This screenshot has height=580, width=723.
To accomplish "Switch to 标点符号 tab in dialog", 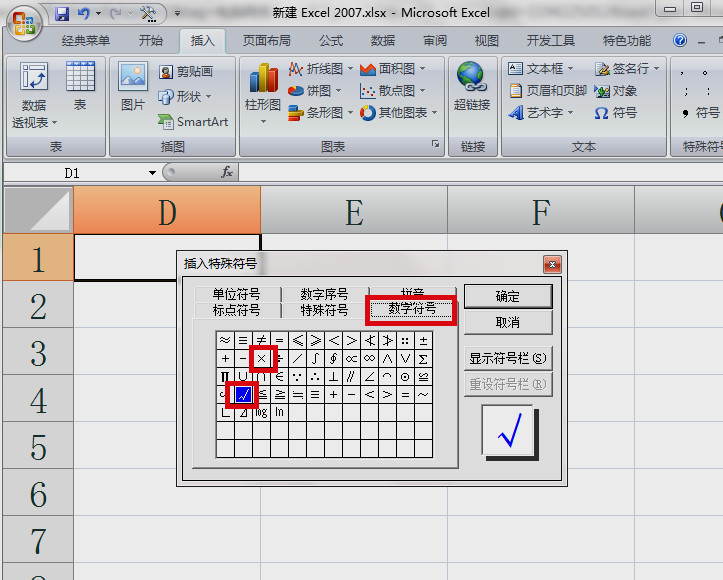I will [x=237, y=310].
